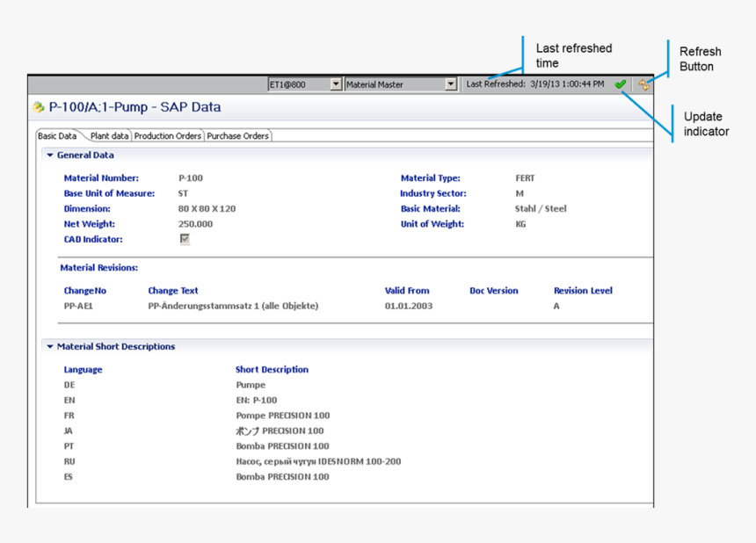Screen dimensions: 756x543
Task: Select the PT language row
Action: point(69,446)
